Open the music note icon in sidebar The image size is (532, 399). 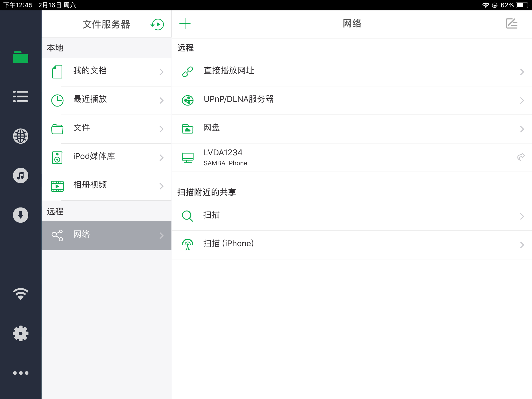(21, 175)
